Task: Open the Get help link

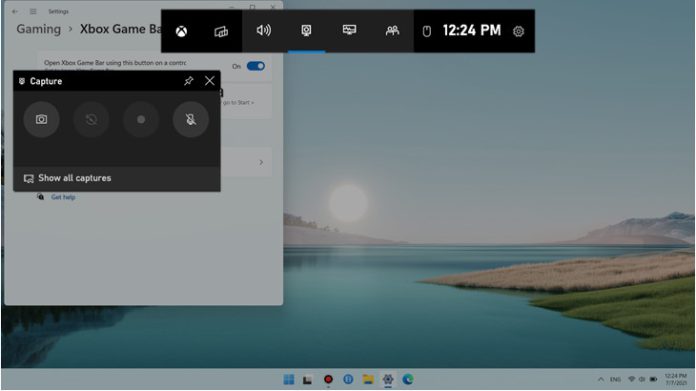Action: pos(63,197)
